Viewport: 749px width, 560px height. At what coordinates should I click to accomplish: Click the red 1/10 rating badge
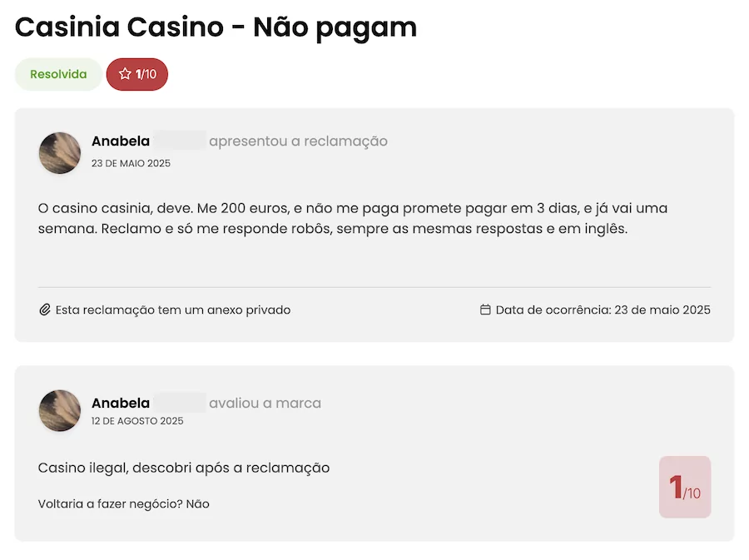point(136,74)
